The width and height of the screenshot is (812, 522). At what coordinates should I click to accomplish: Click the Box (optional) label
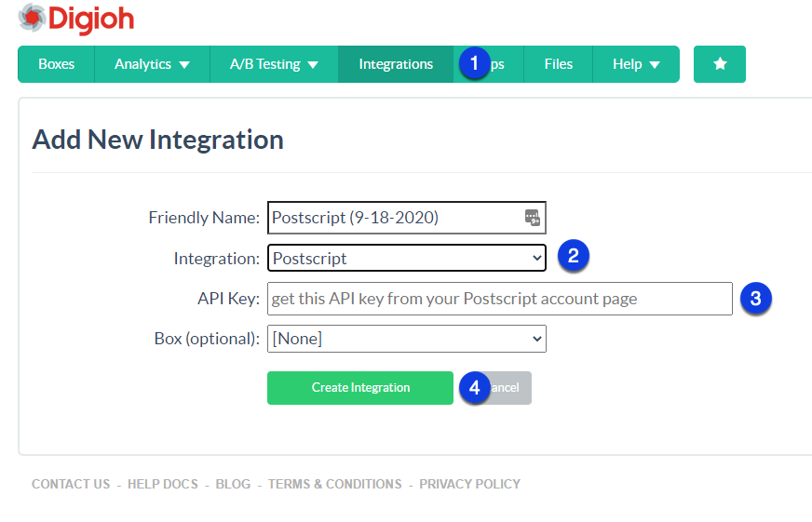coord(207,339)
